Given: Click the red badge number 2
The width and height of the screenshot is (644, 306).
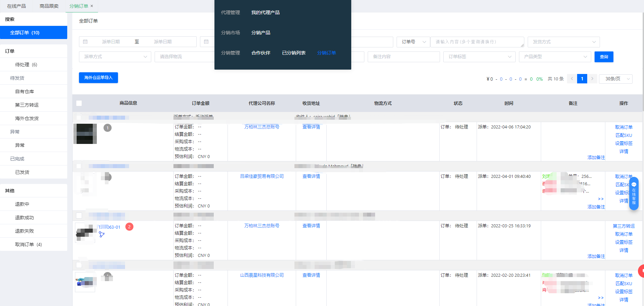Looking at the screenshot, I should pos(129,227).
